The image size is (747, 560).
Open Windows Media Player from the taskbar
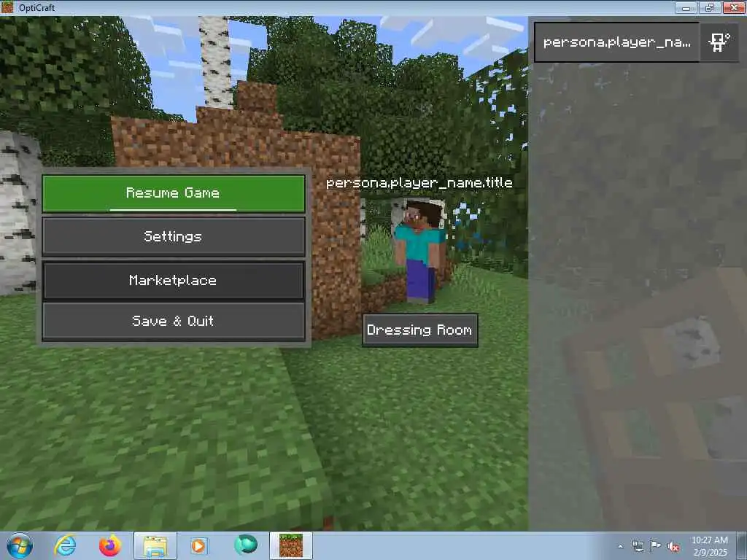coord(198,545)
